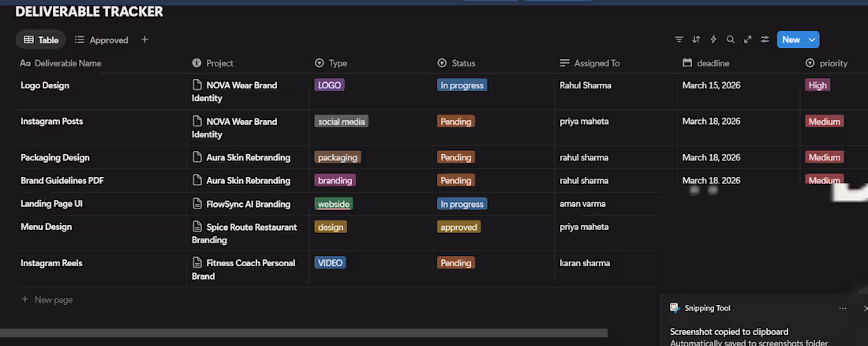Switch to the Approved view tab

click(102, 40)
